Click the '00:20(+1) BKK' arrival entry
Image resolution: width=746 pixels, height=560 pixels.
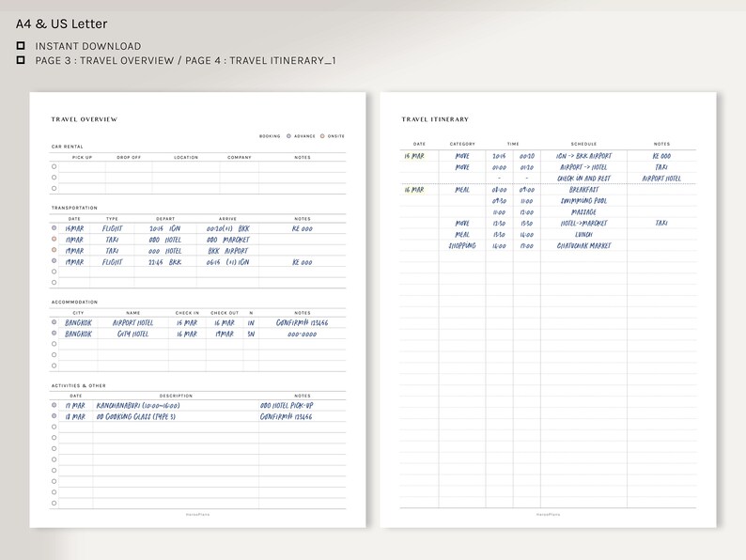[x=228, y=229]
